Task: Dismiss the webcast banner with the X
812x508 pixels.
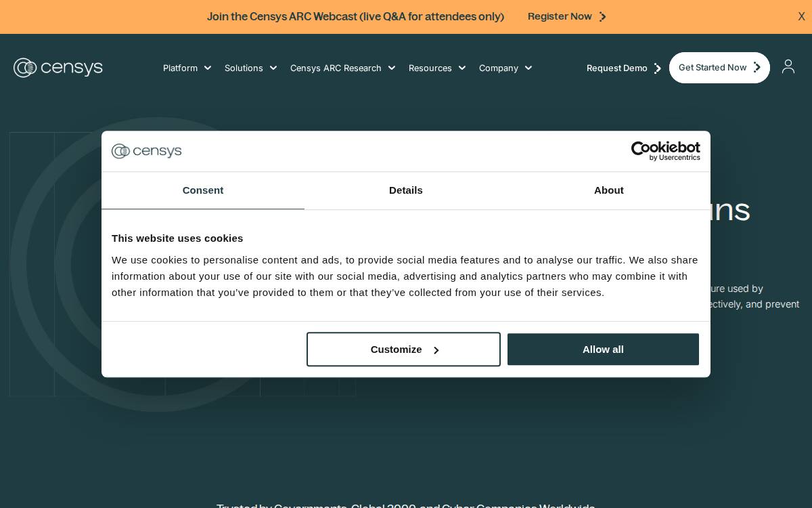Action: [801, 17]
